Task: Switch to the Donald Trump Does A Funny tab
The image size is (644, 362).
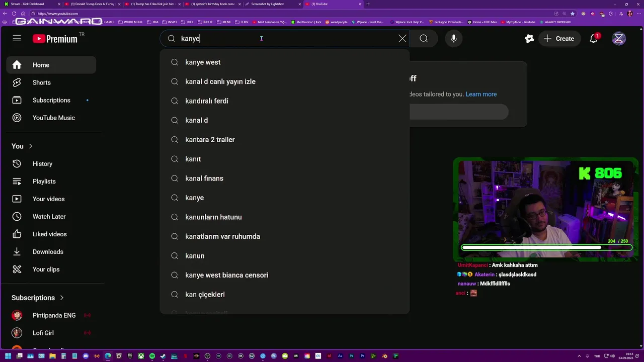Action: (92, 4)
